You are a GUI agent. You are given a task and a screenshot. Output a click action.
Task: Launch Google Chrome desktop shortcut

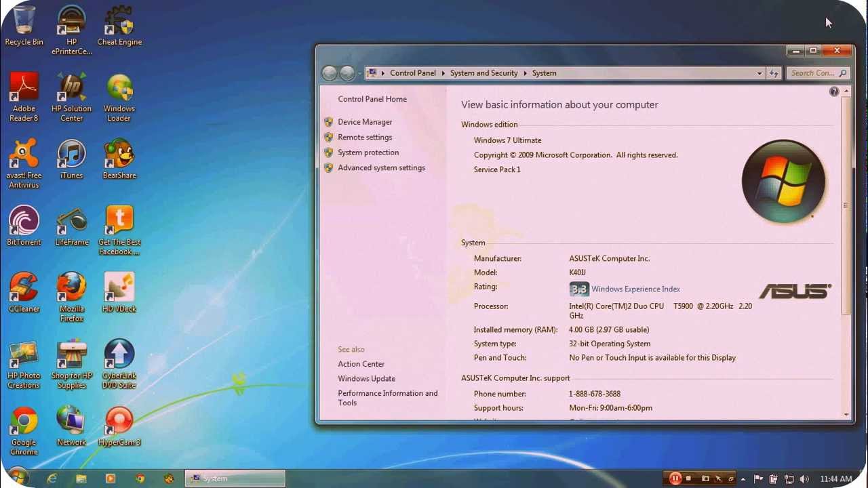[x=24, y=431]
